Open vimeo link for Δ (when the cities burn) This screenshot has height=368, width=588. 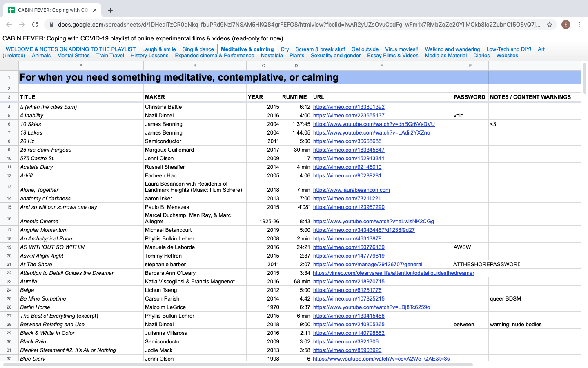tap(349, 107)
